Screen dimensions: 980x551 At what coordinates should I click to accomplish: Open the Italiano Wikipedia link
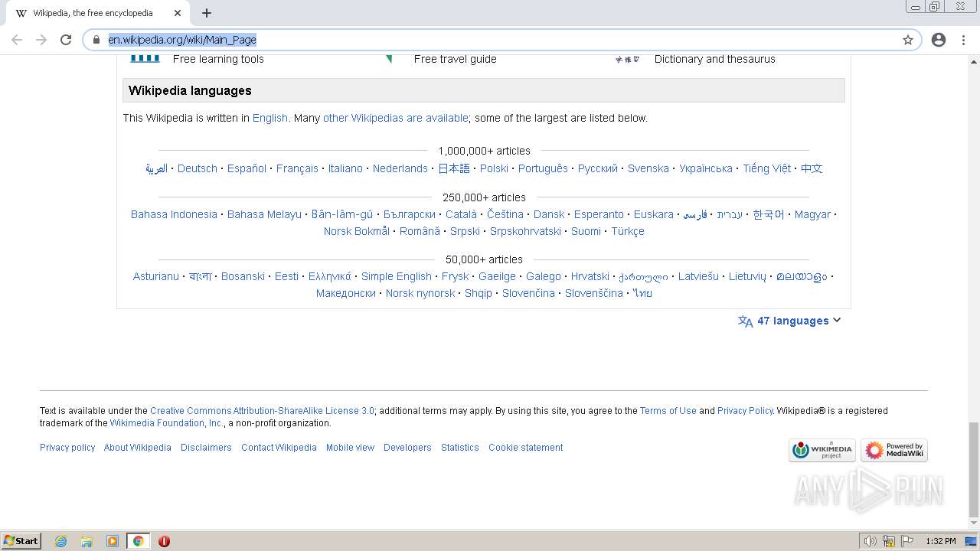pos(345,168)
